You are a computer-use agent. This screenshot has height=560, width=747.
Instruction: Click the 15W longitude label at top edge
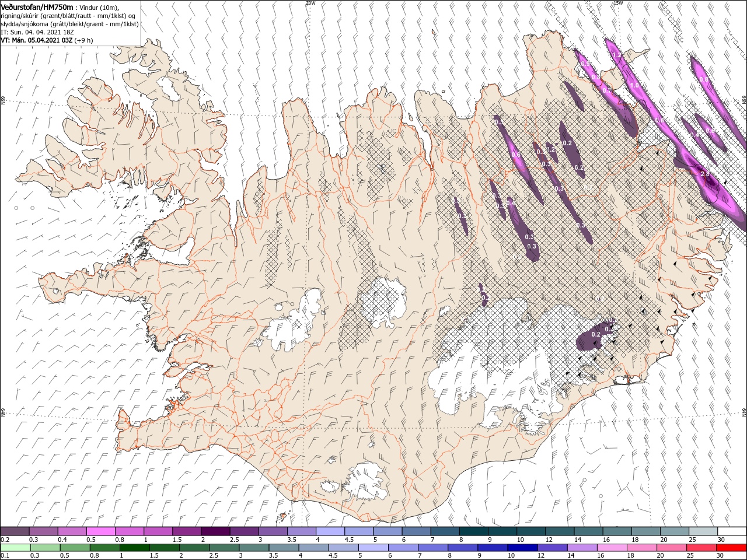[x=618, y=3]
